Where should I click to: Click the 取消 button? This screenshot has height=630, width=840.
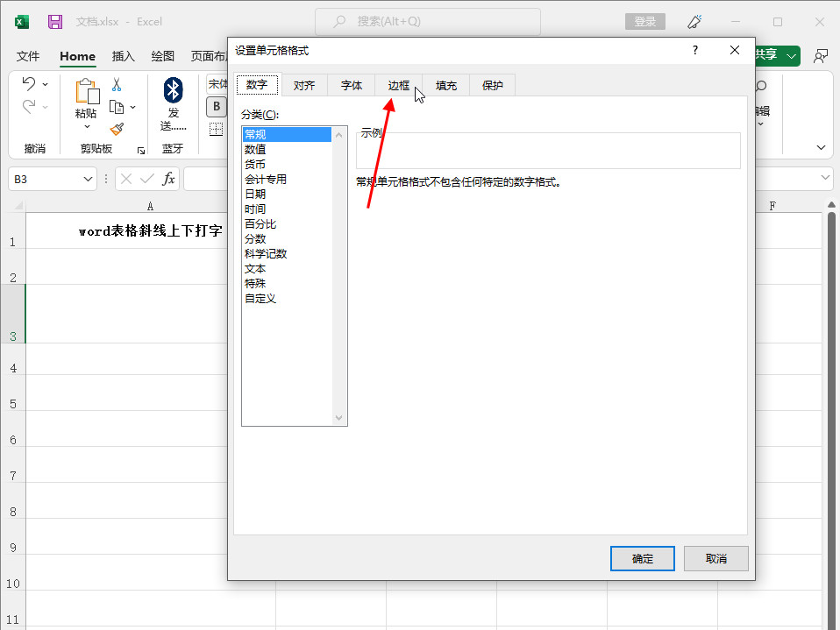pos(715,559)
